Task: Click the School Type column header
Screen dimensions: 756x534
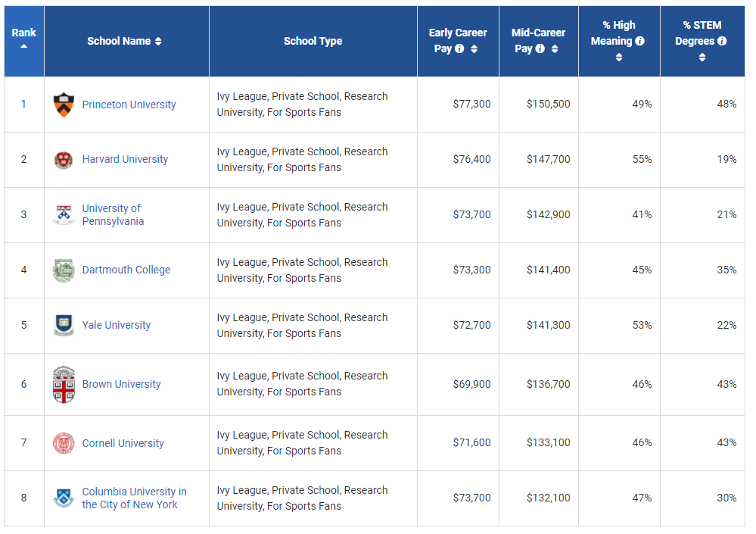Action: 313,41
